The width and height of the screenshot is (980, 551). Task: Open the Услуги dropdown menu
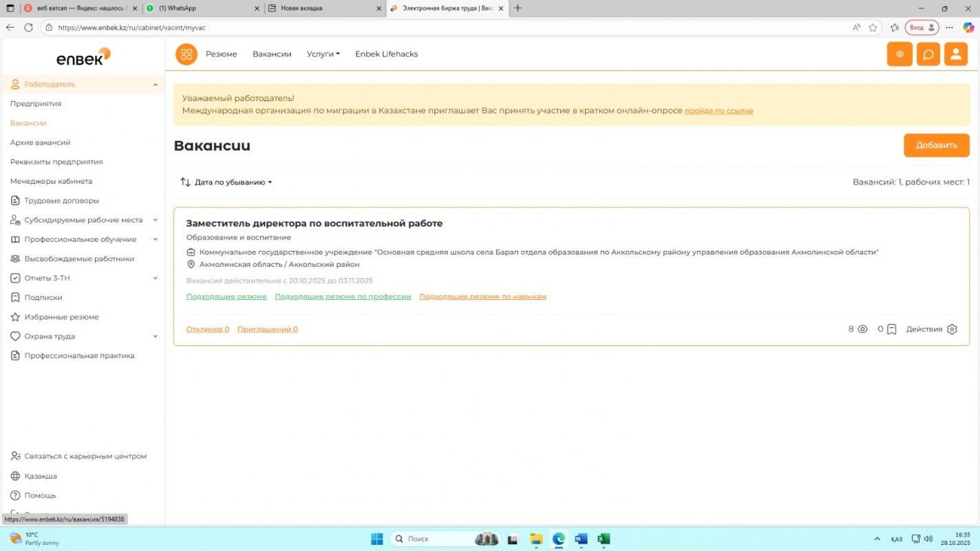(x=323, y=54)
